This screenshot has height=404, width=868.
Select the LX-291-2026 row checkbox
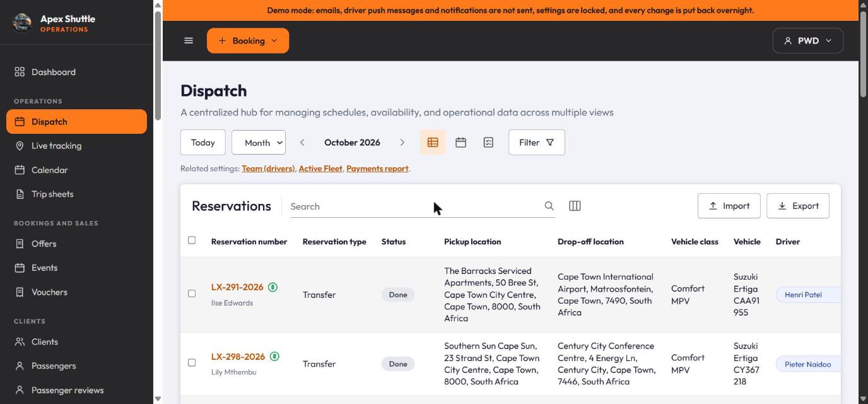(x=192, y=294)
